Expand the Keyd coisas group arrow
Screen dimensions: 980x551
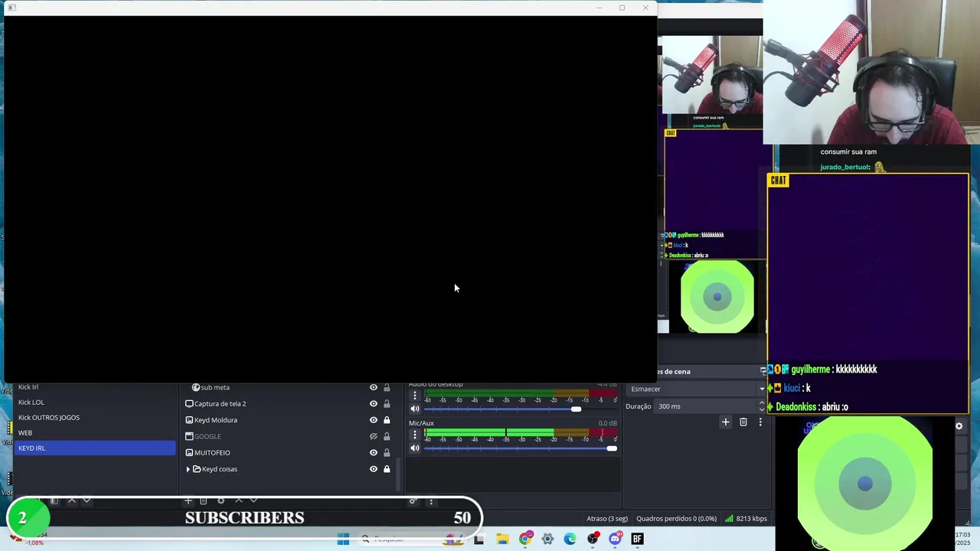click(188, 469)
